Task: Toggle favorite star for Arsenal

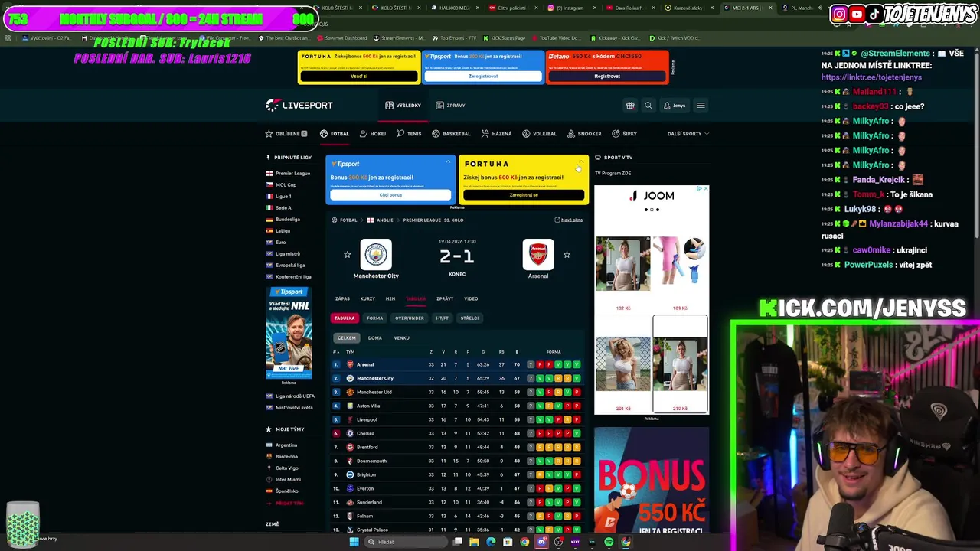Action: point(567,255)
